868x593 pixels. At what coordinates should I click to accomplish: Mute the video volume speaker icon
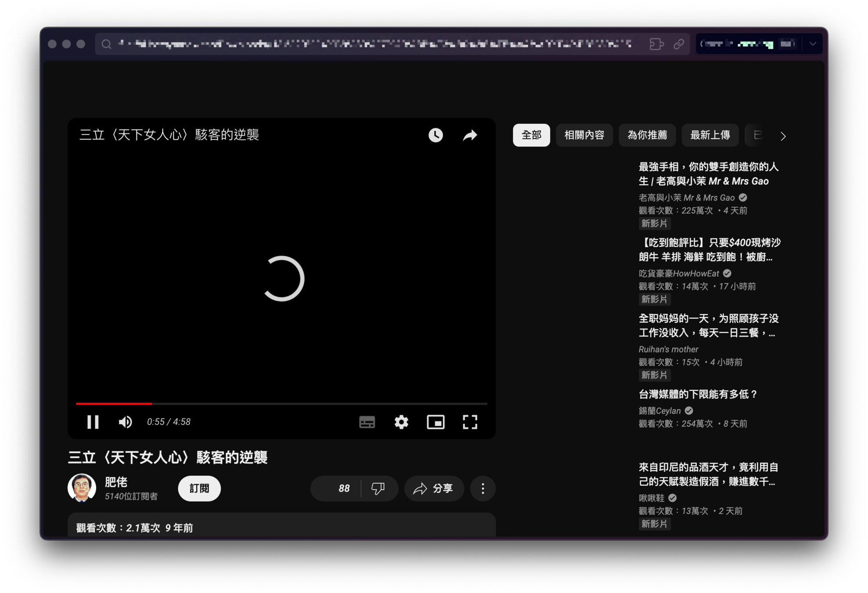tap(125, 422)
